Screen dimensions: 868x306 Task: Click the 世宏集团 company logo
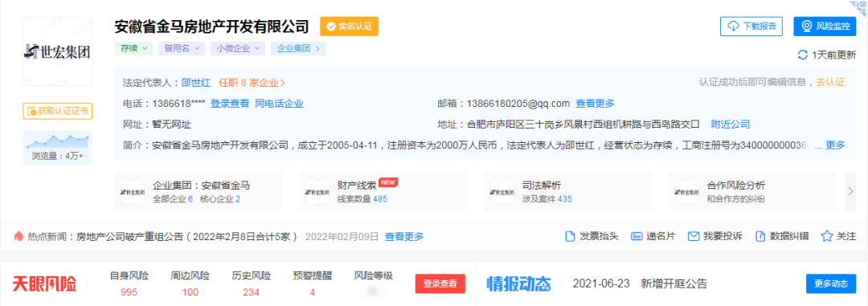tap(58, 51)
